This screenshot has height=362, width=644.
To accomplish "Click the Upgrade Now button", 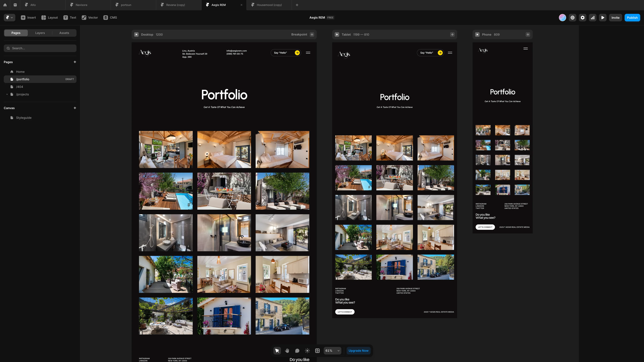I will 358,351.
